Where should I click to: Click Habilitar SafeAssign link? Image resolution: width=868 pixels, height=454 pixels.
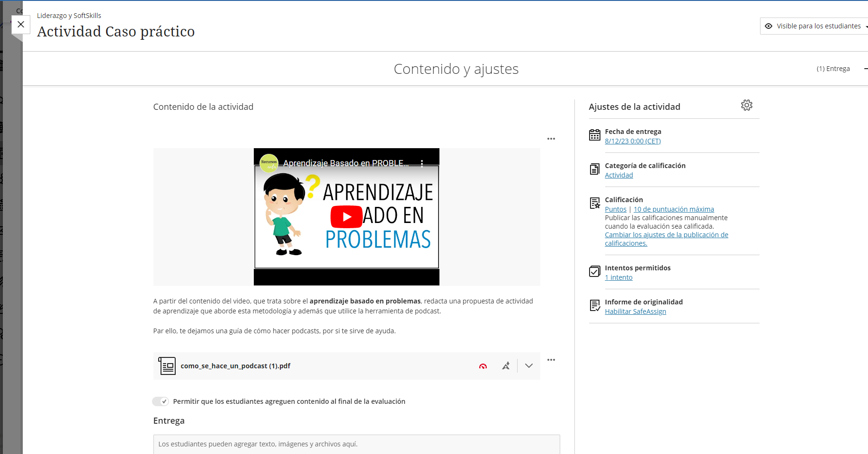point(635,312)
